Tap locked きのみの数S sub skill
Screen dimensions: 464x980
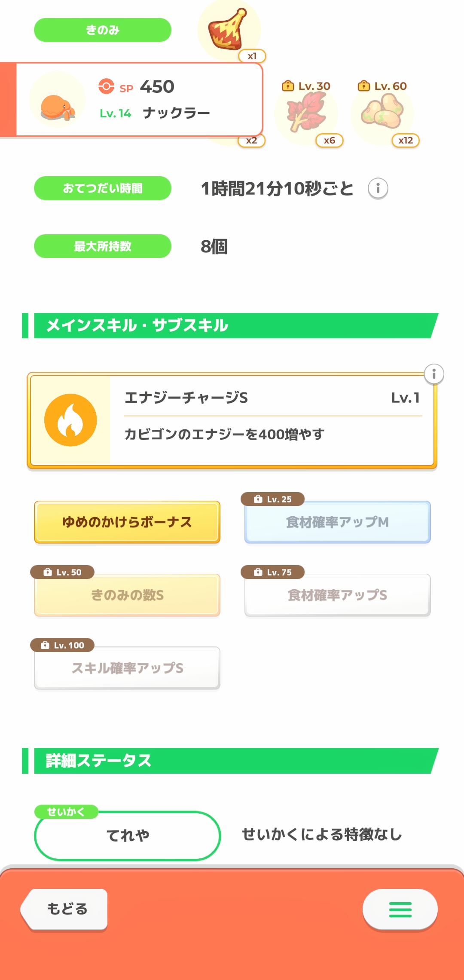[x=127, y=595]
